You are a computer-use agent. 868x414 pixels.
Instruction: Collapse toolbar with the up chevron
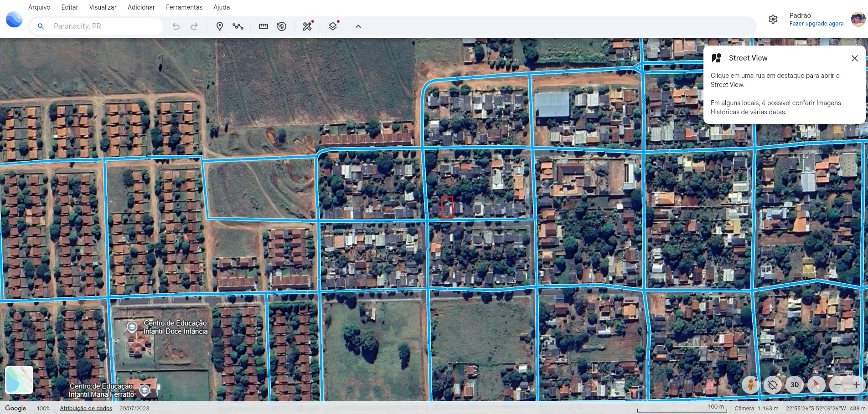point(358,26)
